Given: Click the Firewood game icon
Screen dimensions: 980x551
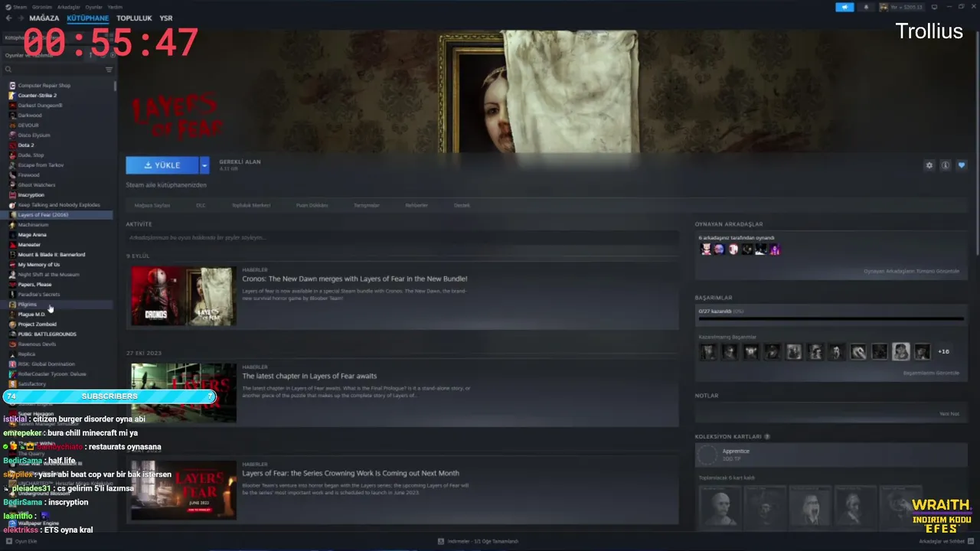Looking at the screenshot, I should [11, 175].
